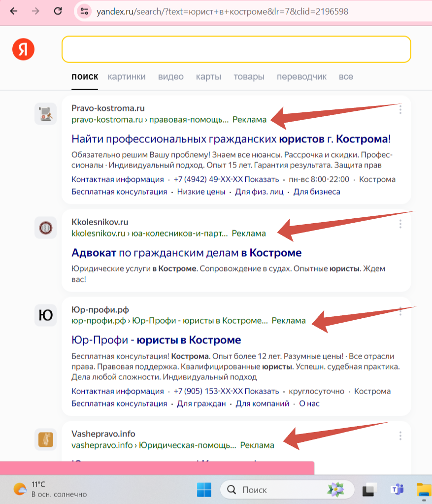Viewport: 432px width, 504px height.
Task: Switch to the картинки tab
Action: (x=127, y=77)
